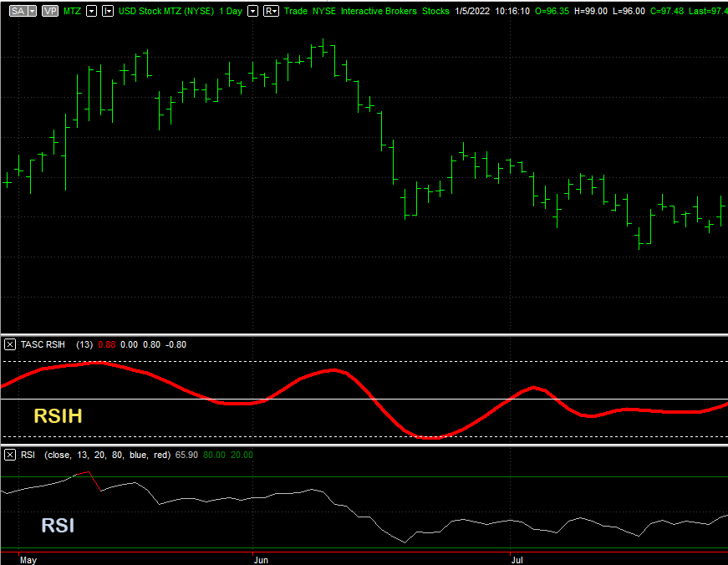This screenshot has height=565, width=728.
Task: Click the C=97.48 close value
Action: [x=667, y=11]
